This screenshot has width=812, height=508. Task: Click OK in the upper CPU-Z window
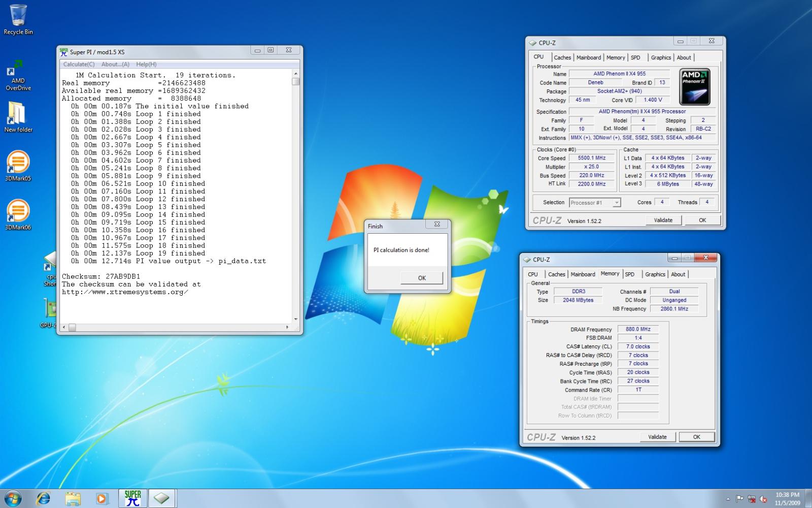(x=702, y=220)
